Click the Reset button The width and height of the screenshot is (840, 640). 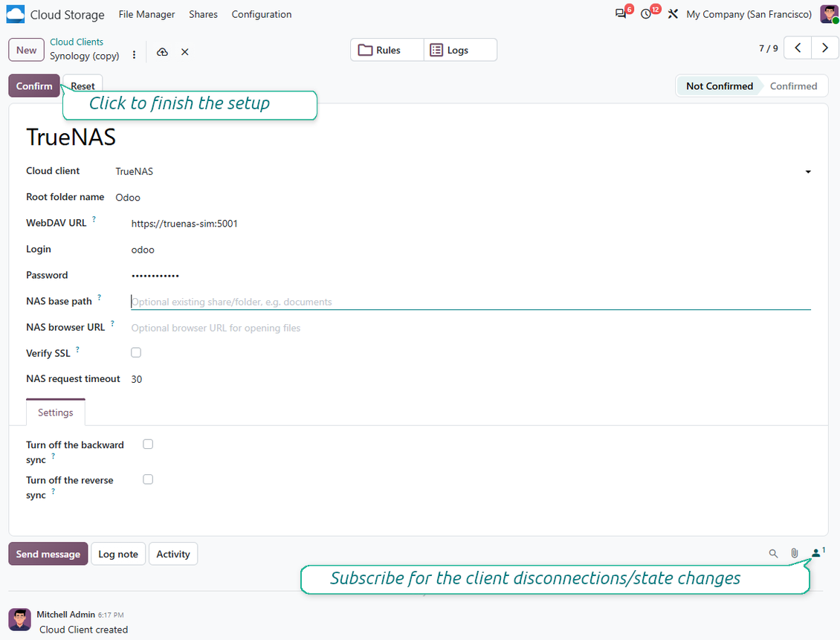[x=83, y=85]
